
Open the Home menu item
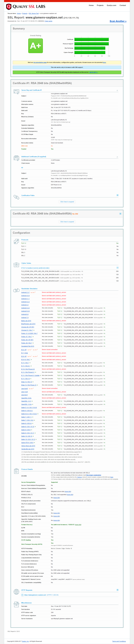point(91,5)
